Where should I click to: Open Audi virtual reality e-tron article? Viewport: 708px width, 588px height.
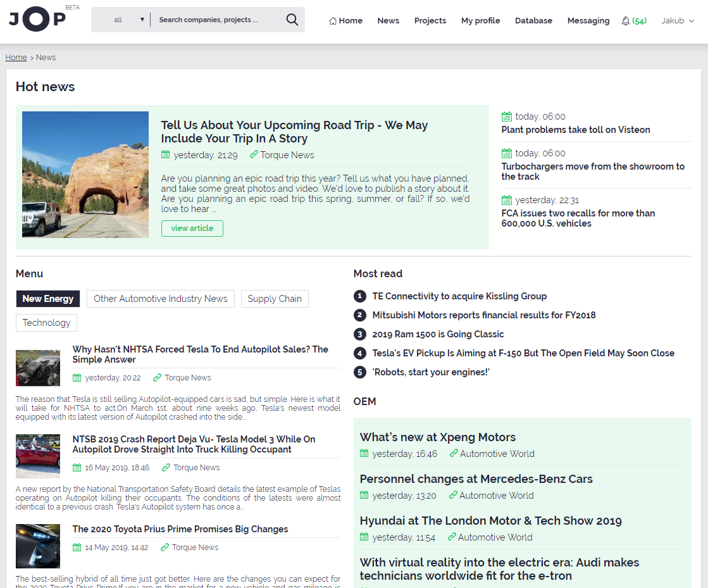(499, 569)
